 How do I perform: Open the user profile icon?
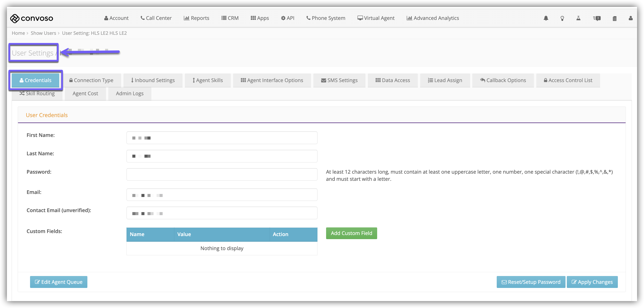pos(631,18)
